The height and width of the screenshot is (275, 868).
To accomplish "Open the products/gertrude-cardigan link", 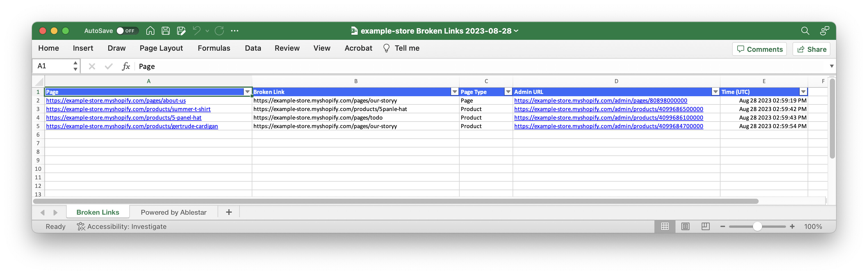I will tap(132, 126).
